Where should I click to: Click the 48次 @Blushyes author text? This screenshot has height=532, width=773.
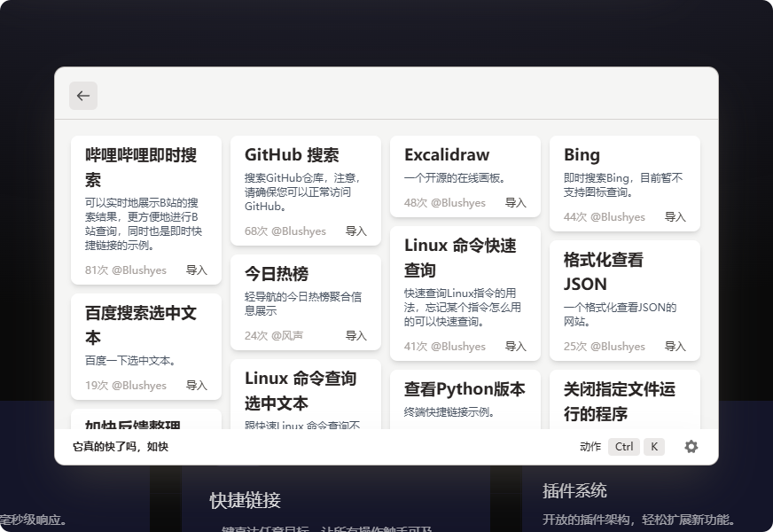pyautogui.click(x=445, y=203)
